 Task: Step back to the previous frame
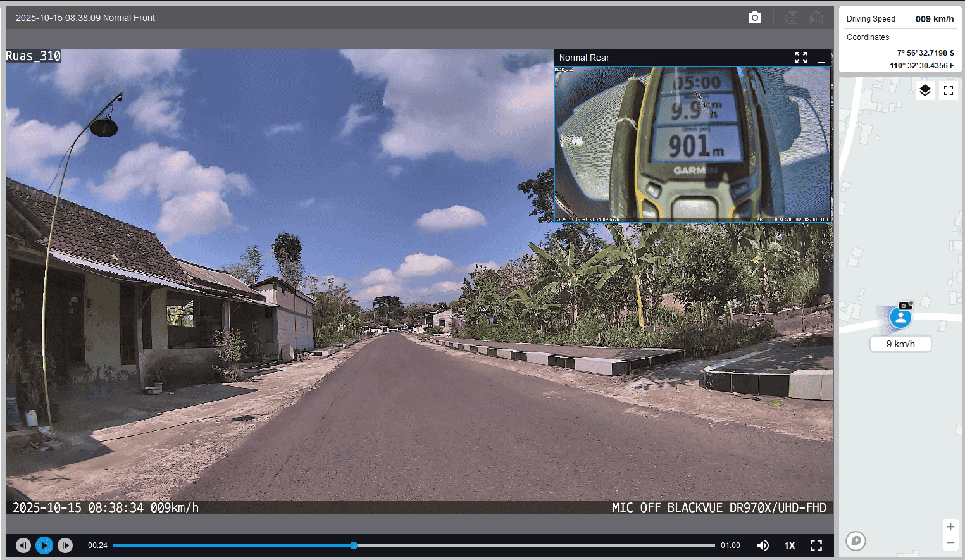(23, 545)
